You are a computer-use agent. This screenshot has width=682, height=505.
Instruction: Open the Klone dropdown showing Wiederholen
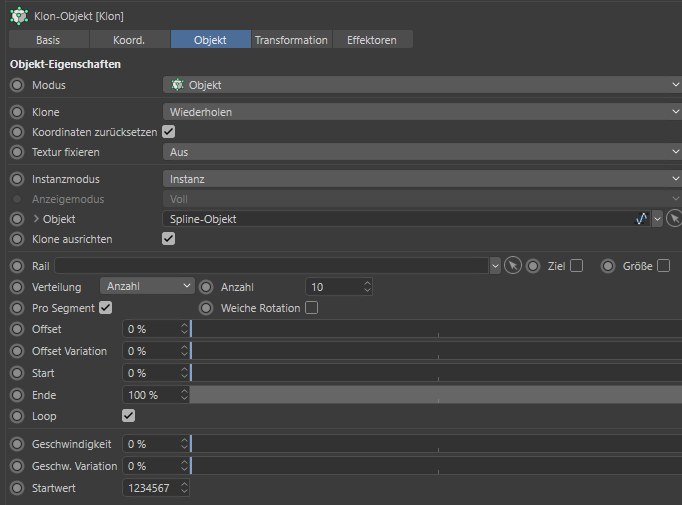click(422, 112)
